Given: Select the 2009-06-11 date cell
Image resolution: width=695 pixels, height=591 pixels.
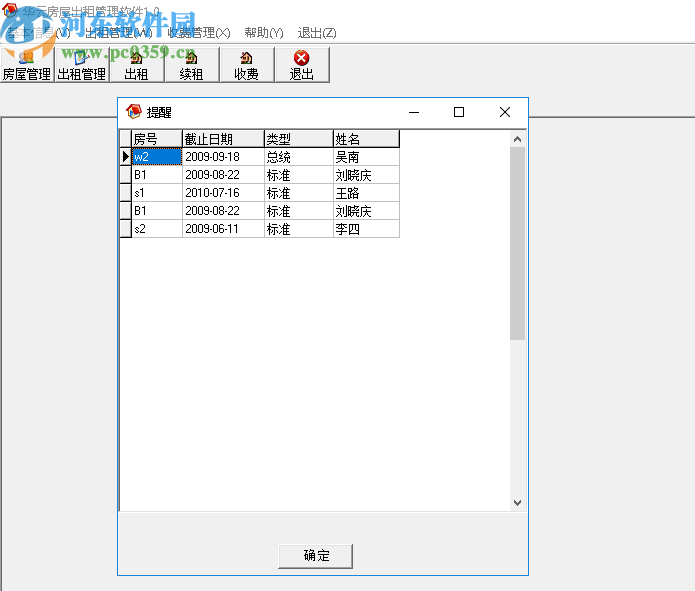Looking at the screenshot, I should point(223,229).
